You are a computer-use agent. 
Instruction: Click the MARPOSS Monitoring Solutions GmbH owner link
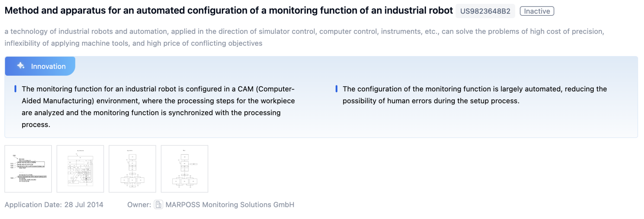[230, 205]
